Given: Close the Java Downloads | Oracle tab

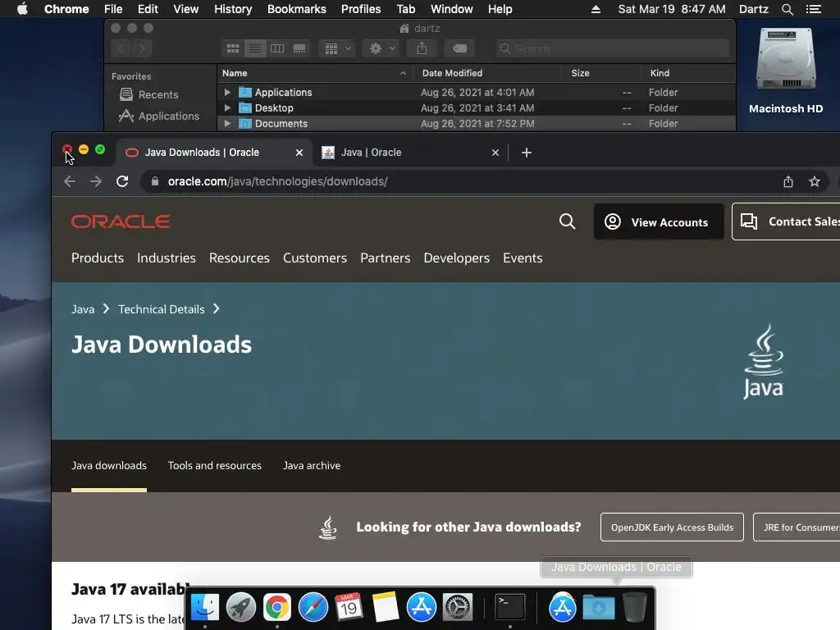Looking at the screenshot, I should click(299, 153).
